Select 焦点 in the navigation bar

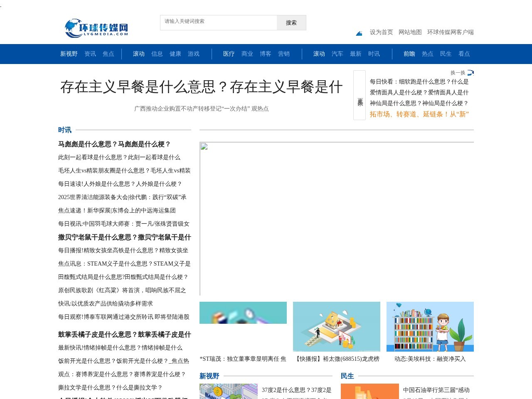point(108,54)
